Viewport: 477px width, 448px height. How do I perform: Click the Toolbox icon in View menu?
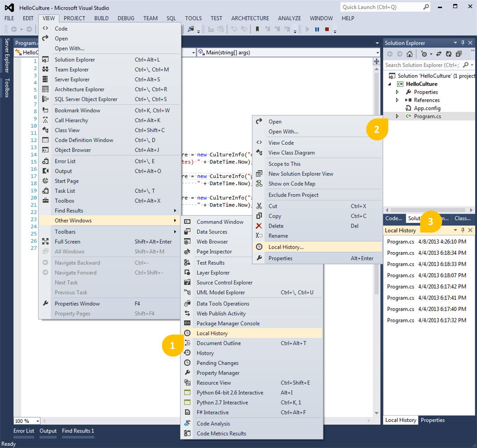pyautogui.click(x=45, y=200)
